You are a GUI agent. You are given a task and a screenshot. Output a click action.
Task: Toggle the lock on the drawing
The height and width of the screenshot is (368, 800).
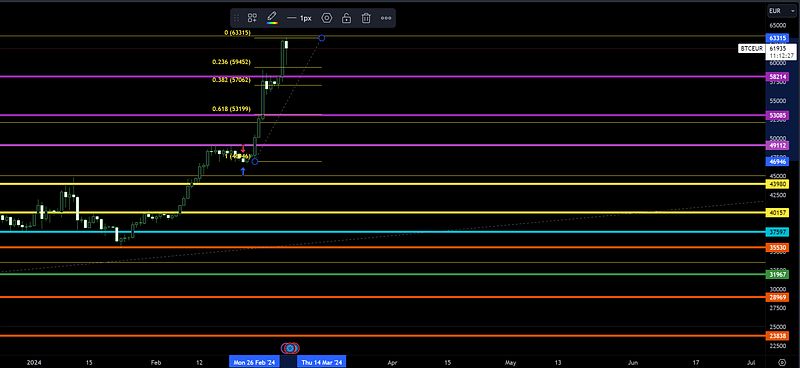[x=346, y=18]
